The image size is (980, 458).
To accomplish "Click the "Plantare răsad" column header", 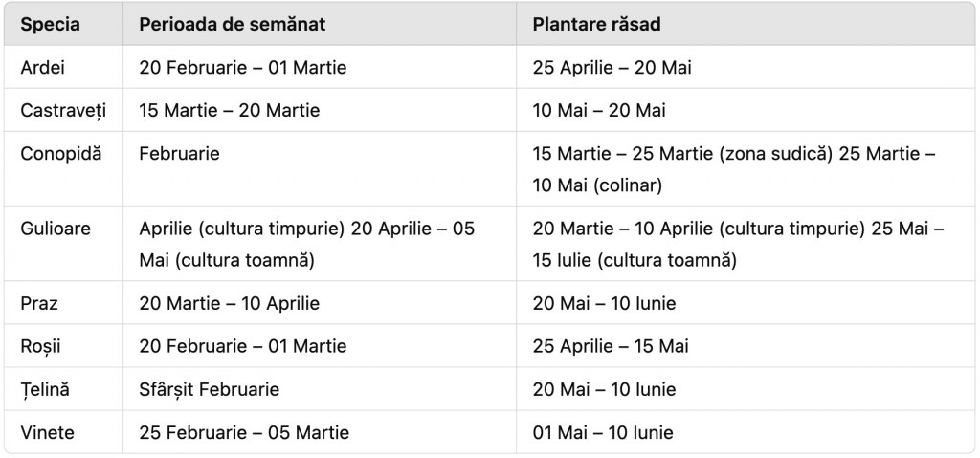I will [x=596, y=24].
